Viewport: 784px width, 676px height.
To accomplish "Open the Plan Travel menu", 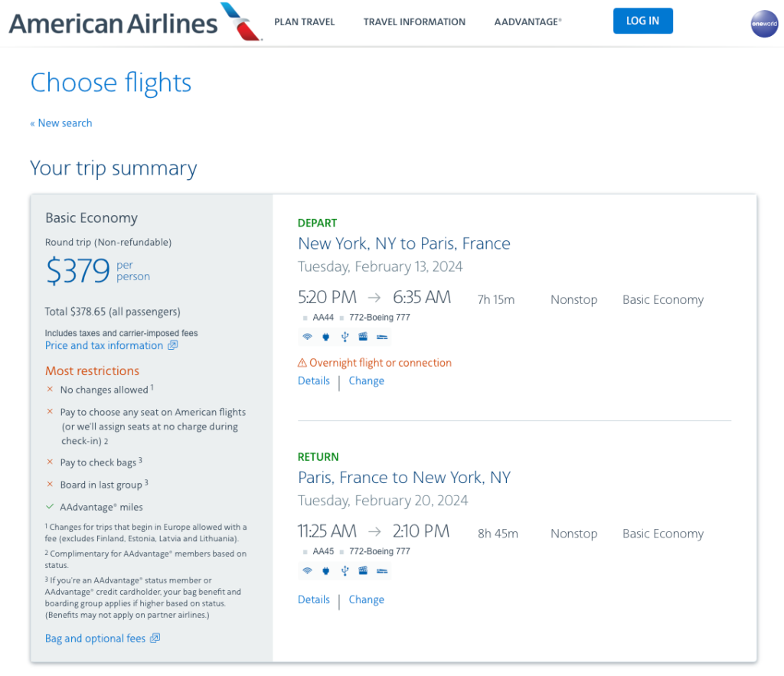I will 305,22.
